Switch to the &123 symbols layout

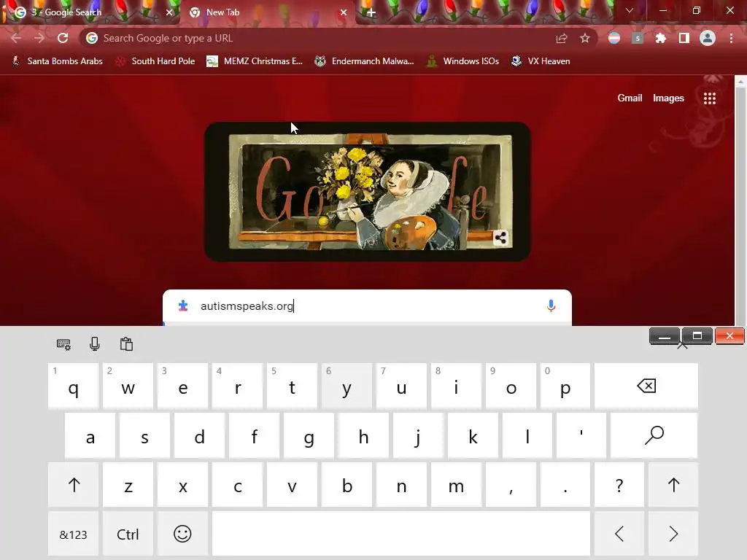point(74,534)
